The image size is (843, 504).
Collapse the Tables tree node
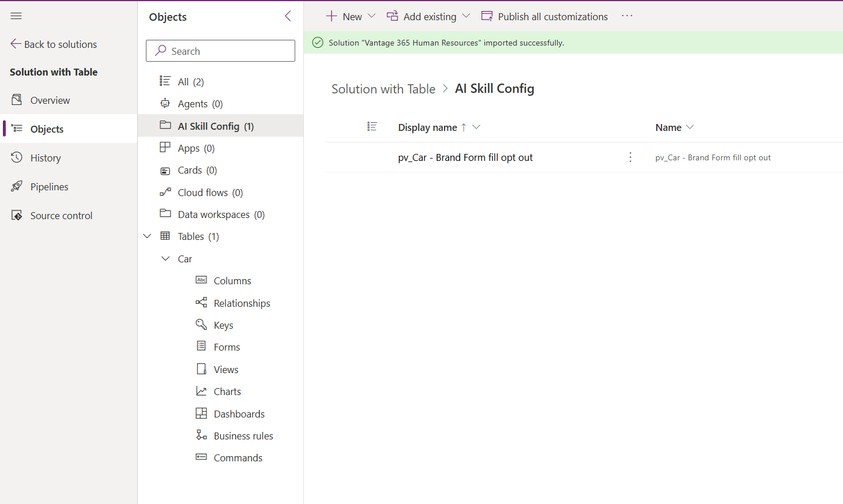[147, 236]
